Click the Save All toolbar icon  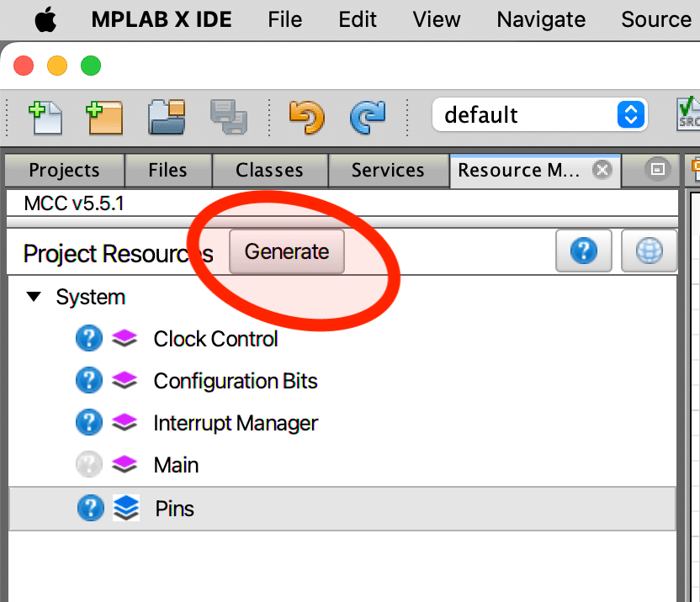(x=229, y=118)
